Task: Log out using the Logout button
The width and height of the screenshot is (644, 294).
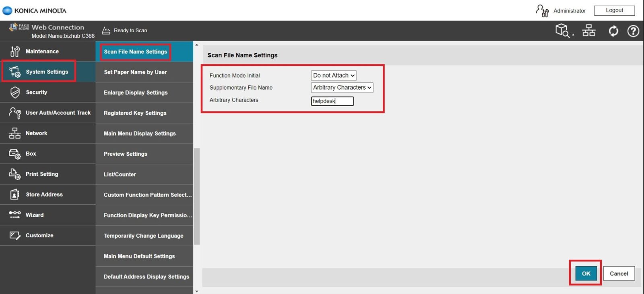Action: 614,10
